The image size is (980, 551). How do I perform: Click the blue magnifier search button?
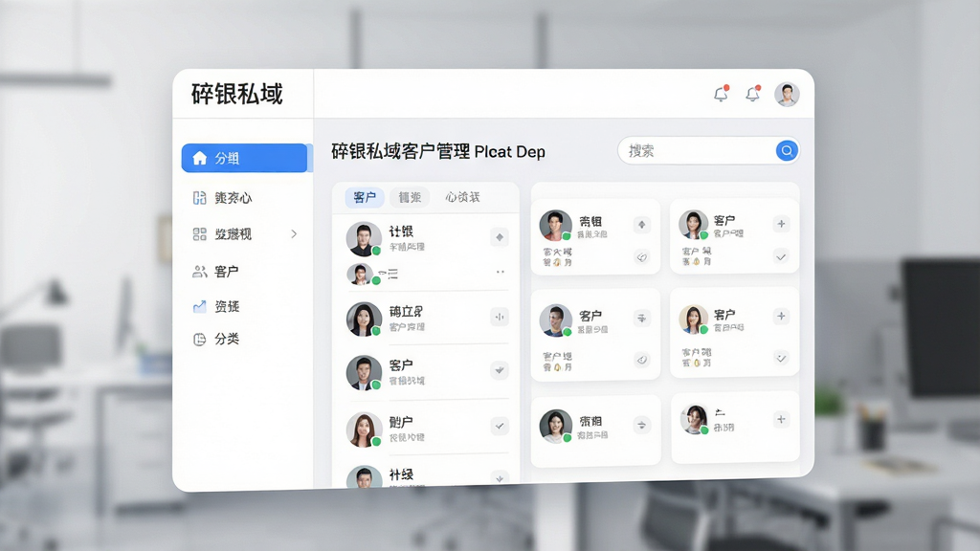click(787, 150)
